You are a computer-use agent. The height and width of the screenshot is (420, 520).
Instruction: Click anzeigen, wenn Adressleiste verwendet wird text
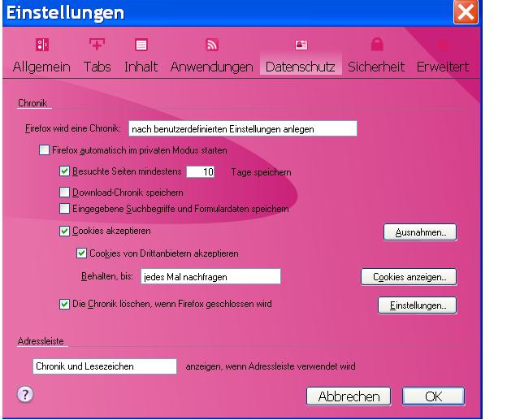[271, 366]
